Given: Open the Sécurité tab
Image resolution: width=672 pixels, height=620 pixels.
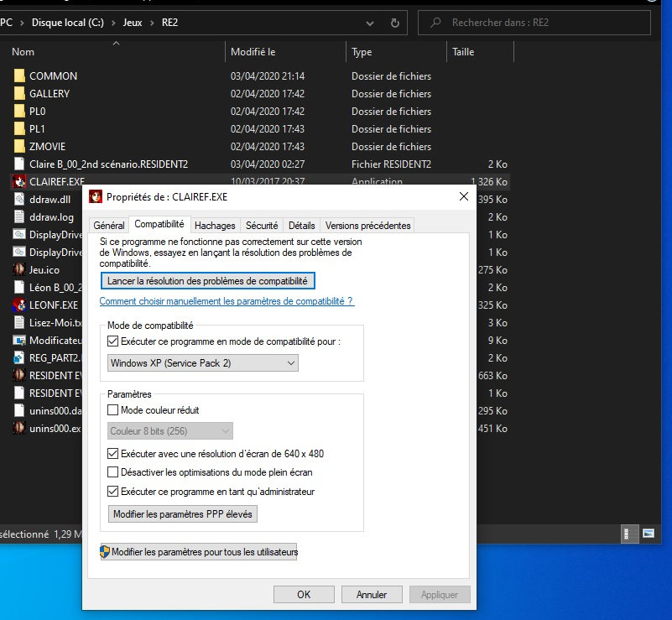Looking at the screenshot, I should point(262,226).
